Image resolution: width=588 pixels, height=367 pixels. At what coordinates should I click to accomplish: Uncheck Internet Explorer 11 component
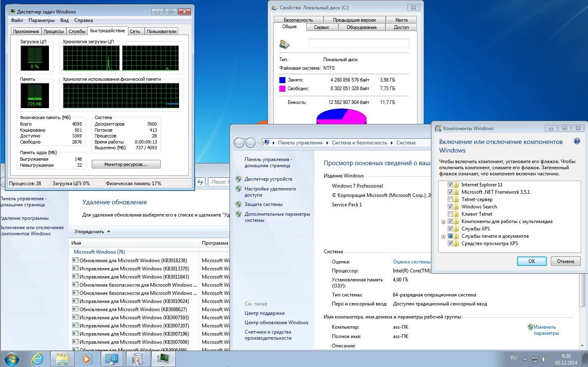[450, 184]
